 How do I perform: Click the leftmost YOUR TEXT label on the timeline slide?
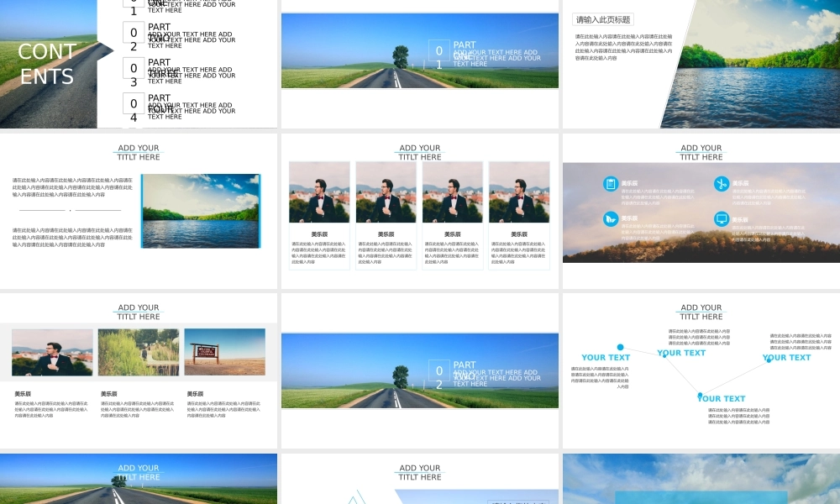click(x=606, y=358)
